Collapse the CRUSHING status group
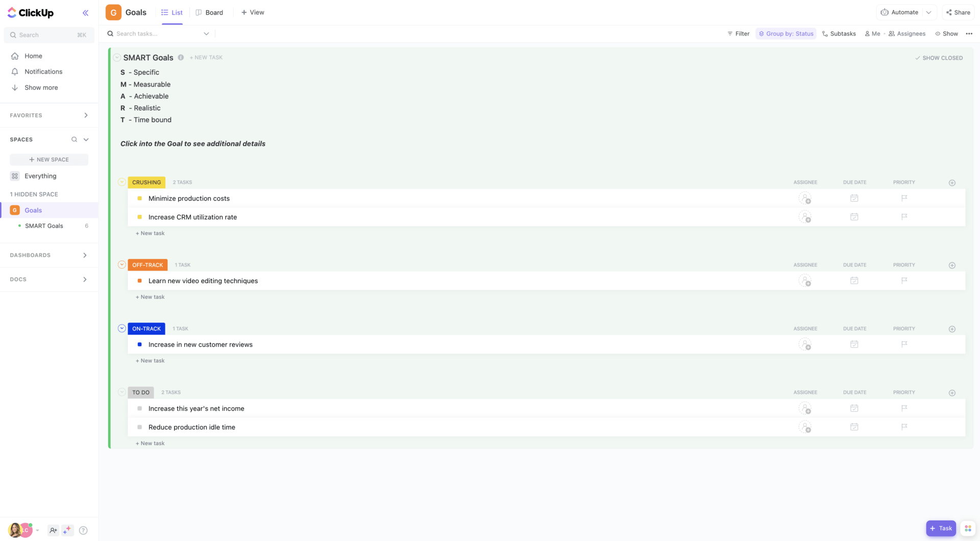980x541 pixels. [121, 182]
